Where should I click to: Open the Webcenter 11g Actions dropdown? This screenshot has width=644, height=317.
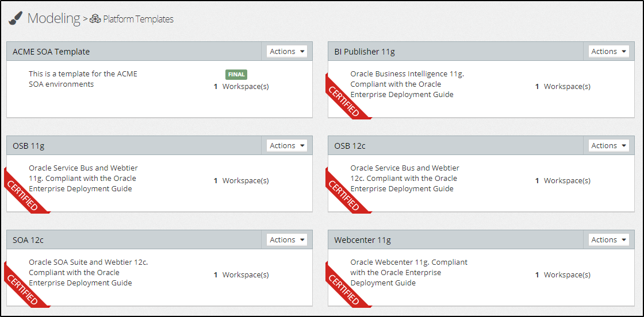pos(608,240)
